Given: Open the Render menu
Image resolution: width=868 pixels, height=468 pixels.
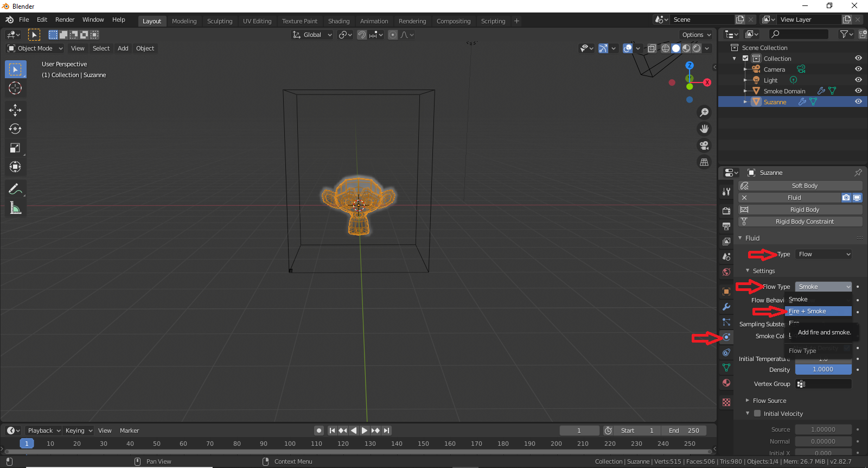Looking at the screenshot, I should pyautogui.click(x=65, y=20).
